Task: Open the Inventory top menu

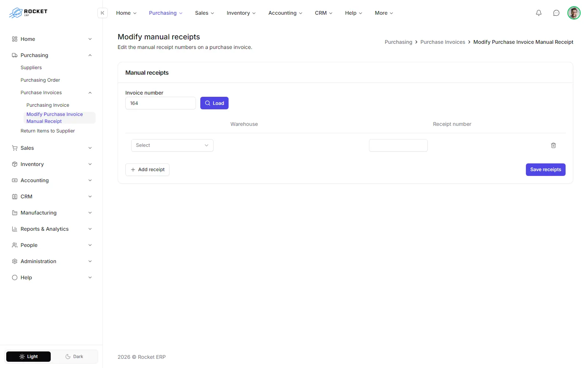Action: pyautogui.click(x=241, y=13)
